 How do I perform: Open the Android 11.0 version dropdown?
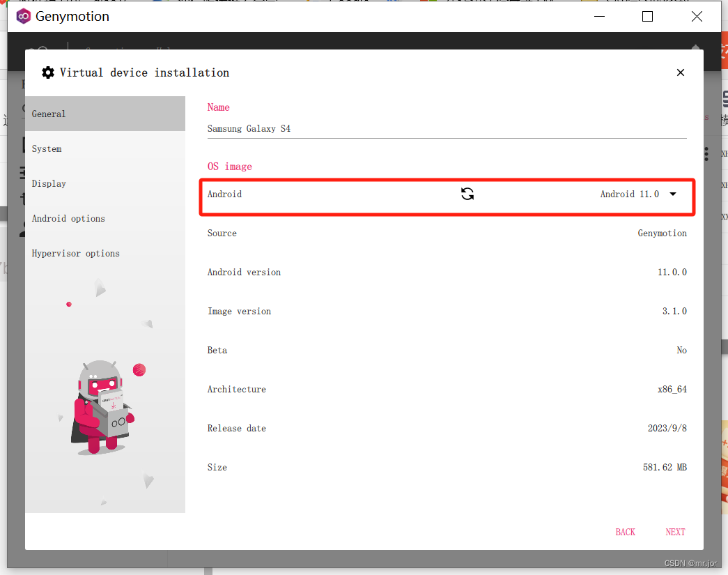pos(638,194)
